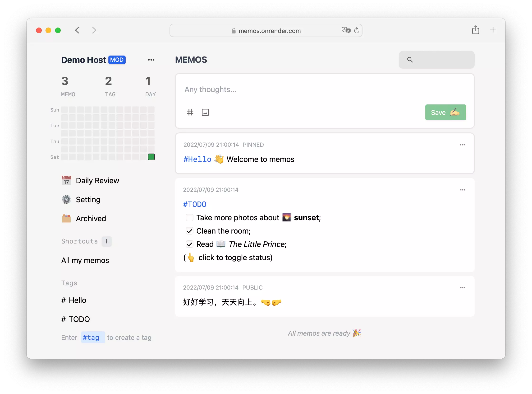Click the search magnifier icon
This screenshot has width=532, height=394.
[x=410, y=60]
